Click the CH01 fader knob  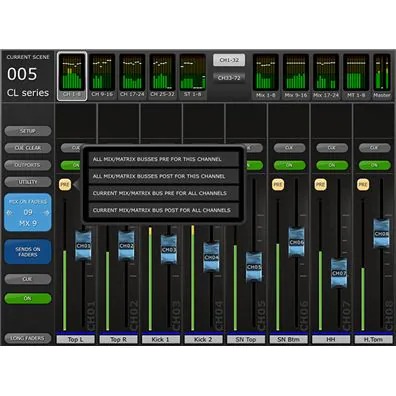[x=83, y=246]
